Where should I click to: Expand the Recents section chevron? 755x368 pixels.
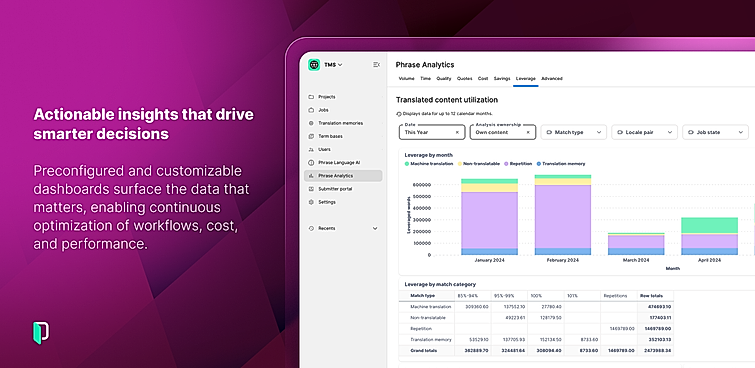(375, 228)
